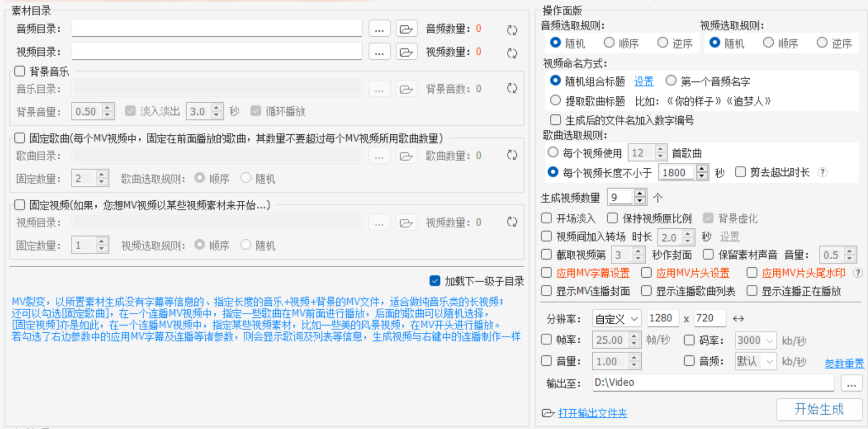Check 保留素材声音 option
The width and height of the screenshot is (868, 429).
pos(708,254)
